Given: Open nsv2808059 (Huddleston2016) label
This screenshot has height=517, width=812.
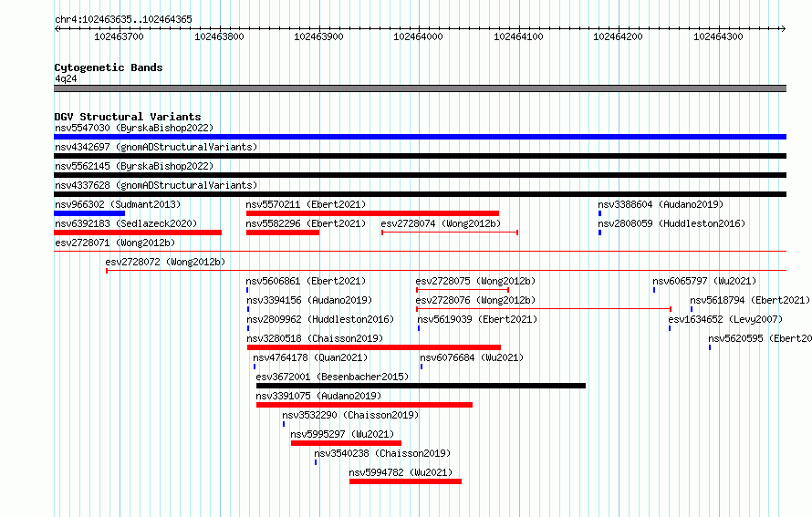Looking at the screenshot, I should (x=671, y=223).
